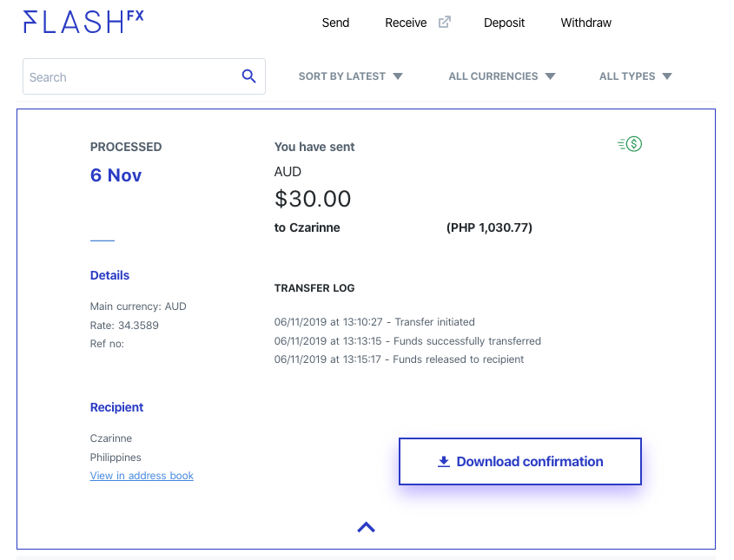Open the ALL CURRENCIES dropdown
The image size is (734, 560).
tap(502, 76)
